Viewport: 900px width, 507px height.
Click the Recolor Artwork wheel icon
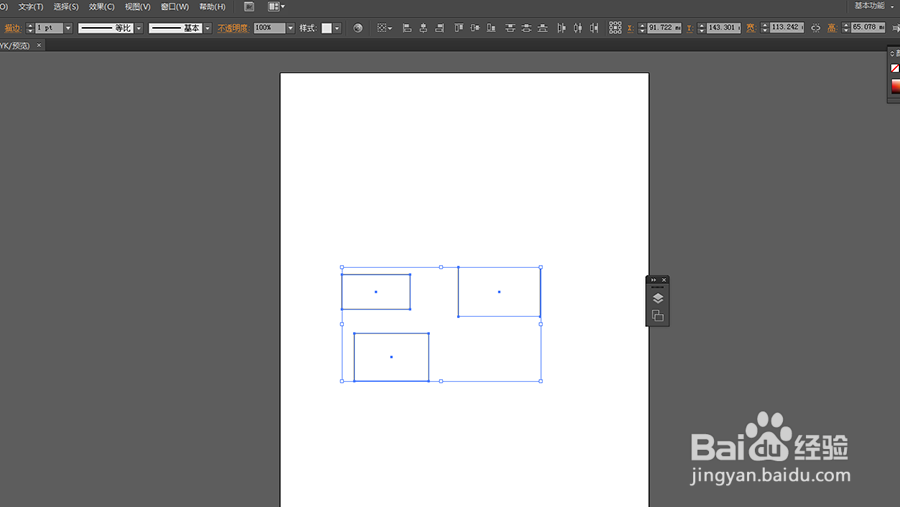(358, 28)
